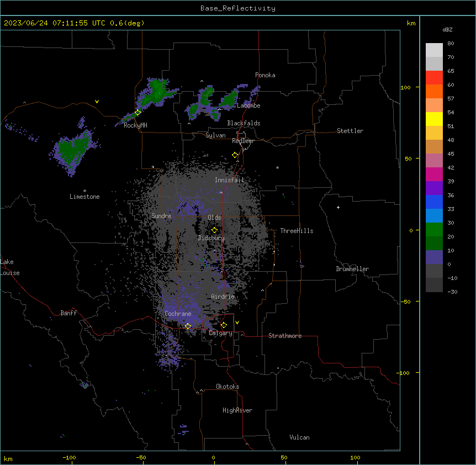Click the yellow diamond marker at Olds
Image resolution: width=476 pixels, height=465 pixels.
click(214, 230)
